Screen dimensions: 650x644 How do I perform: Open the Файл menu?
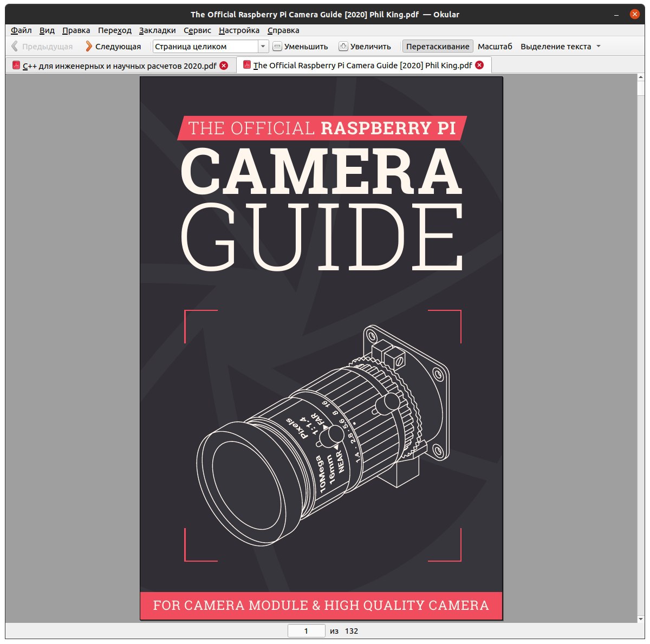21,30
